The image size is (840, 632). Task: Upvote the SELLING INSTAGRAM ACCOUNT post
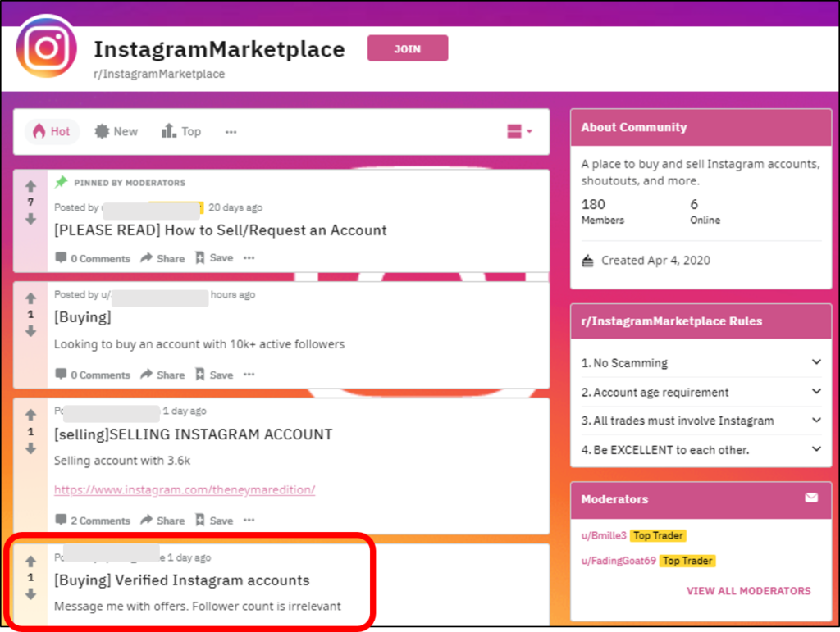tap(30, 415)
